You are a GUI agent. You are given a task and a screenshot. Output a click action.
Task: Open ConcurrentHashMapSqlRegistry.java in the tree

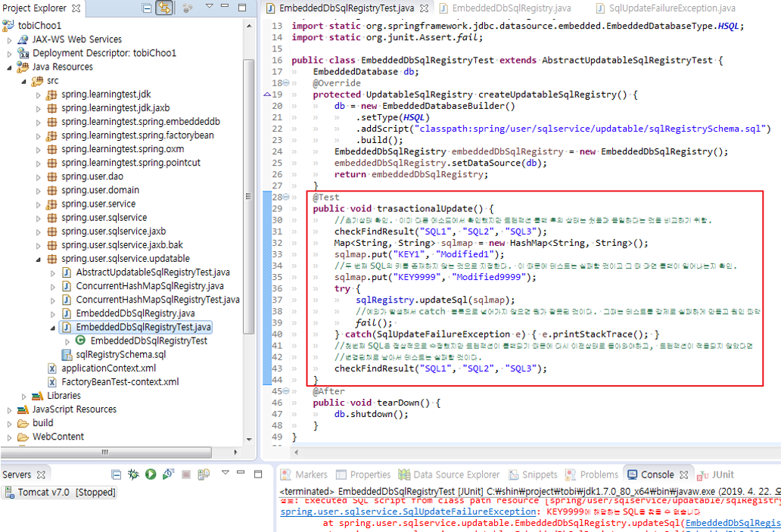pos(149,286)
